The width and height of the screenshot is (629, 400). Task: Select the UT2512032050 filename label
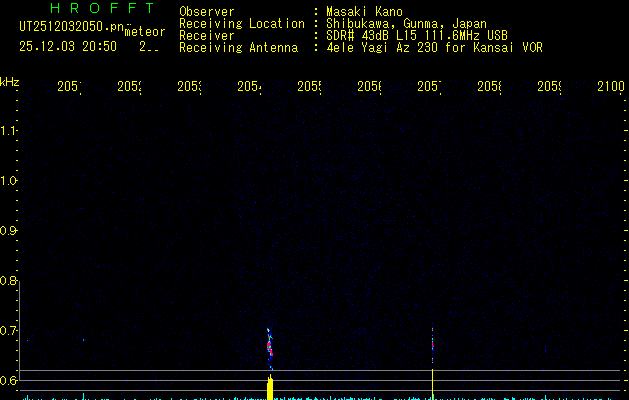pyautogui.click(x=72, y=27)
